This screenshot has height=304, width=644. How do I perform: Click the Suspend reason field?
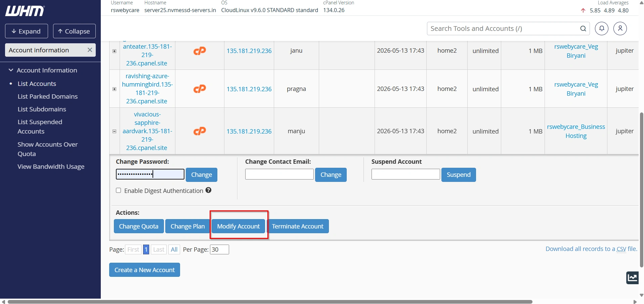pos(406,174)
